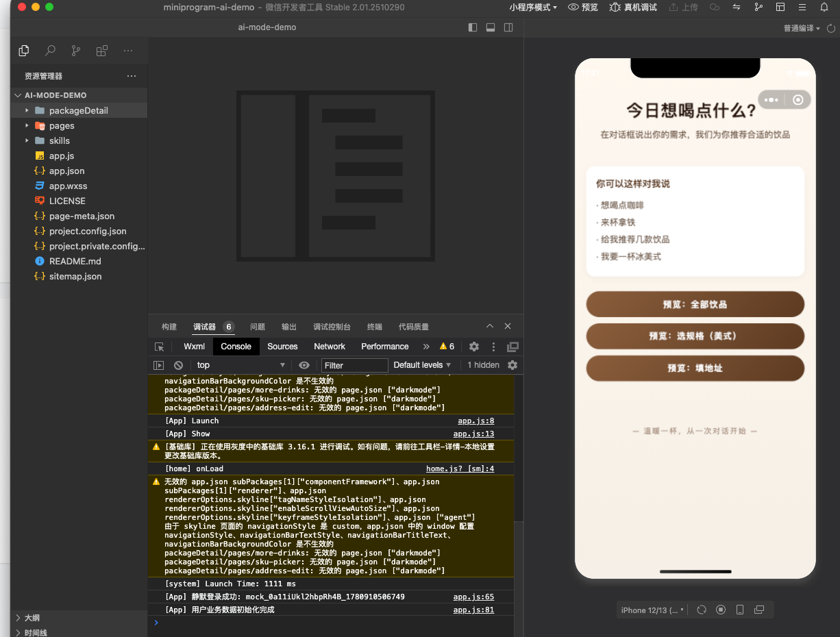This screenshot has height=637, width=840.
Task: Open the app.js file
Action: tap(79, 155)
